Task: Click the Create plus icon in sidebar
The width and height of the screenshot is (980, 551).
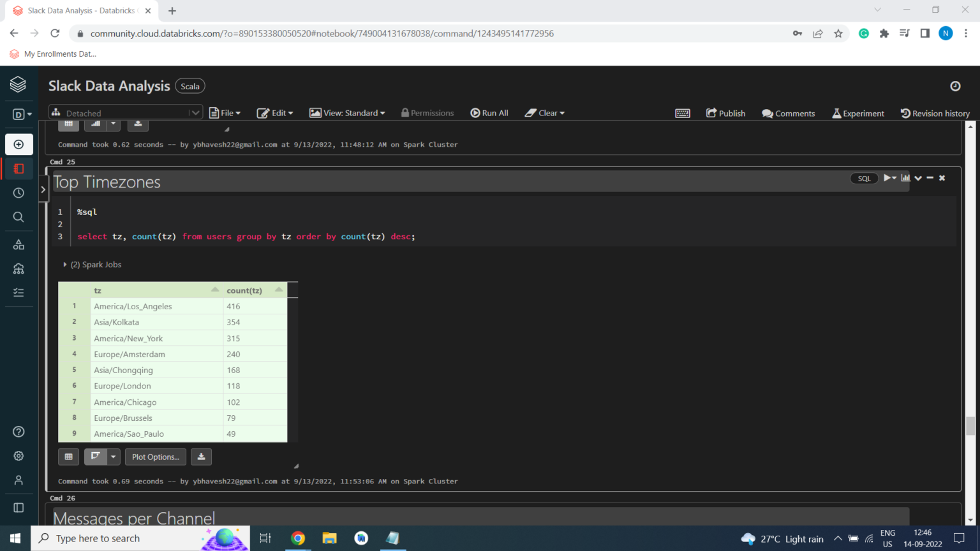Action: [x=19, y=145]
